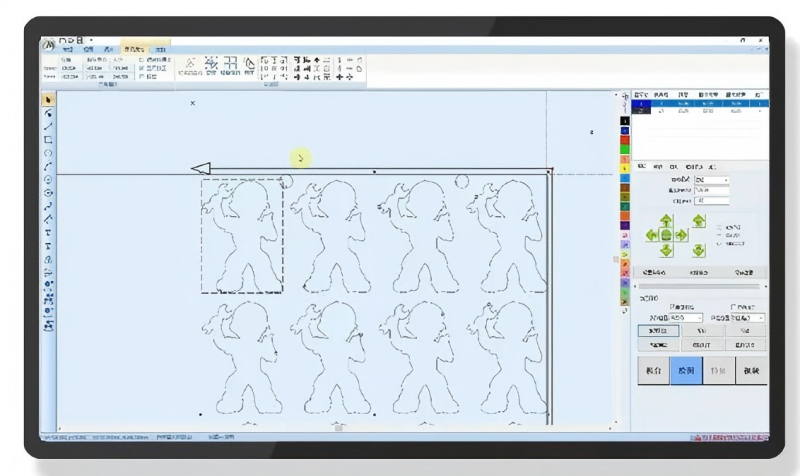800x476 pixels.
Task: Choose the ellipse drawing tool
Action: point(48,153)
